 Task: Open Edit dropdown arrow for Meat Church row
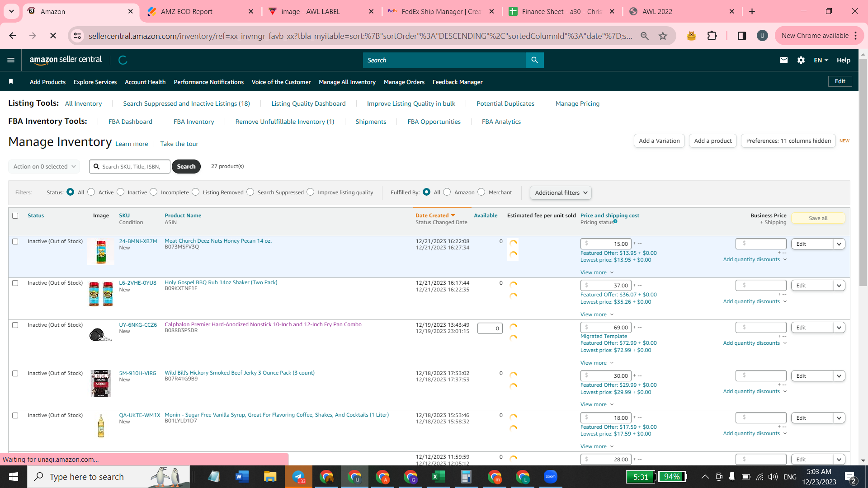pyautogui.click(x=840, y=244)
